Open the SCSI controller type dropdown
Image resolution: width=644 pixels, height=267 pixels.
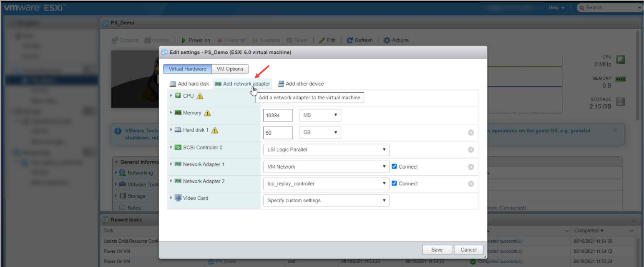pos(326,149)
